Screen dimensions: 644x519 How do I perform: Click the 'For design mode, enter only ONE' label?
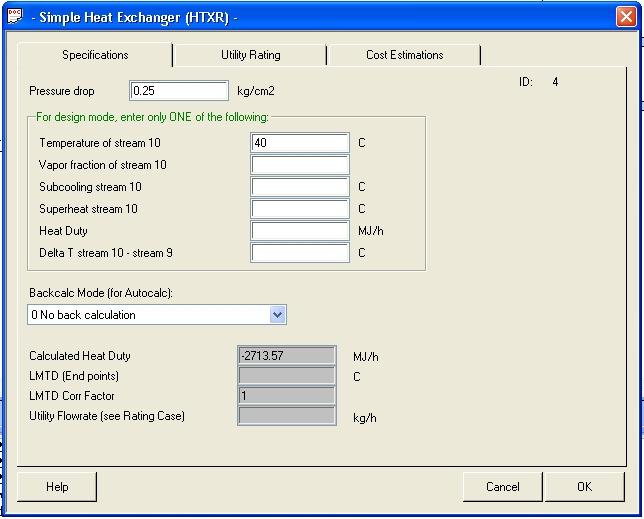(x=152, y=117)
